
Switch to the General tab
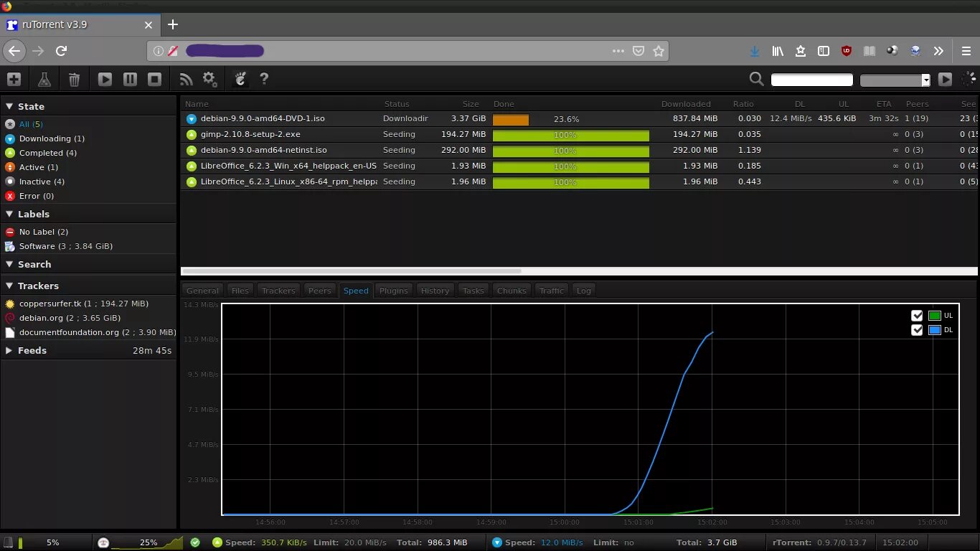202,291
